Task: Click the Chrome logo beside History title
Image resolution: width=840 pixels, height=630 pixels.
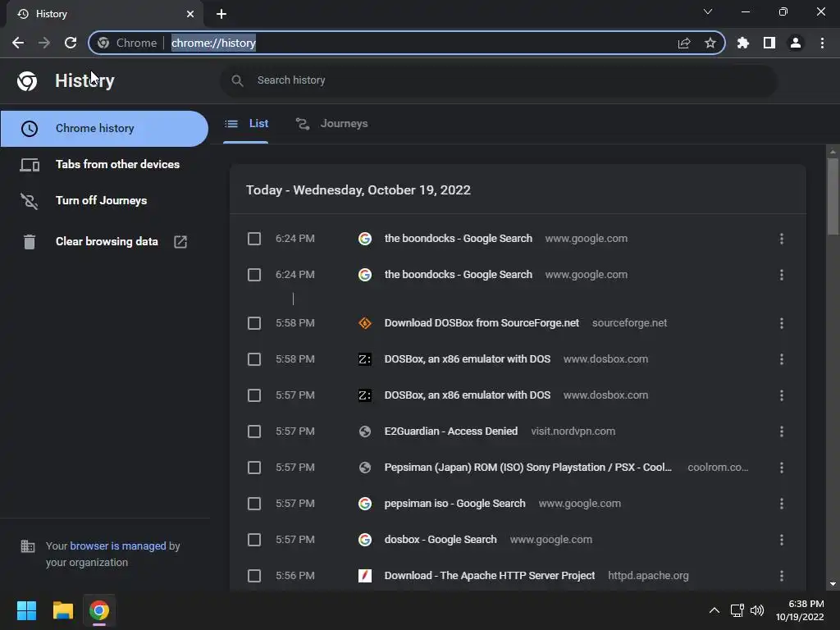Action: tap(27, 81)
